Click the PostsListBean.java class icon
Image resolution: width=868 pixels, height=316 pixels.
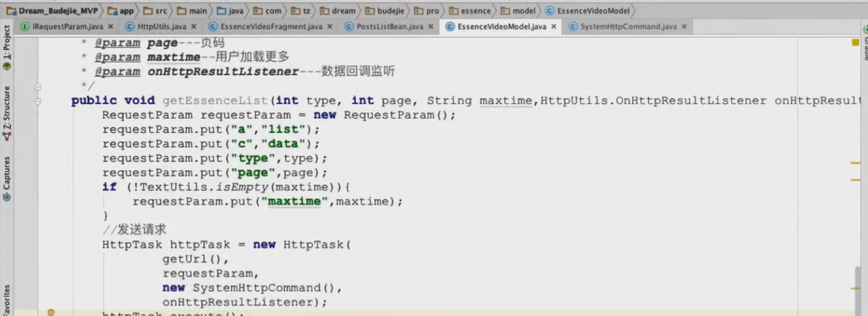pyautogui.click(x=350, y=26)
